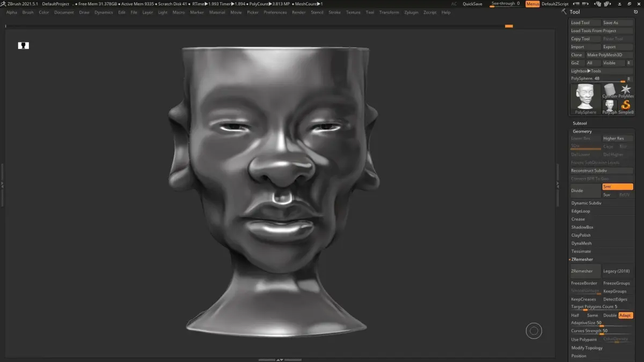Toggle KeepGroups option
This screenshot has height=362, width=644.
(x=617, y=291)
